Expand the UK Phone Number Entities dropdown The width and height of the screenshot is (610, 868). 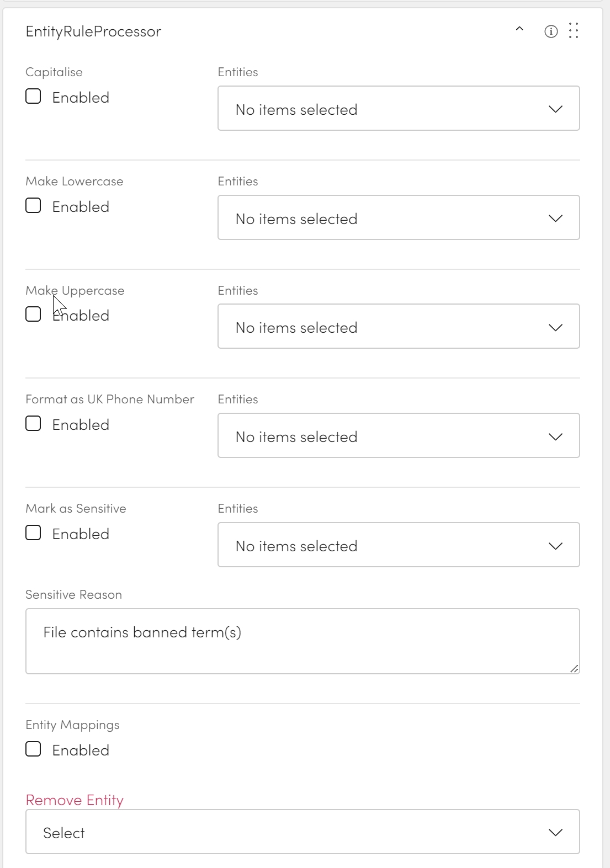tap(398, 436)
